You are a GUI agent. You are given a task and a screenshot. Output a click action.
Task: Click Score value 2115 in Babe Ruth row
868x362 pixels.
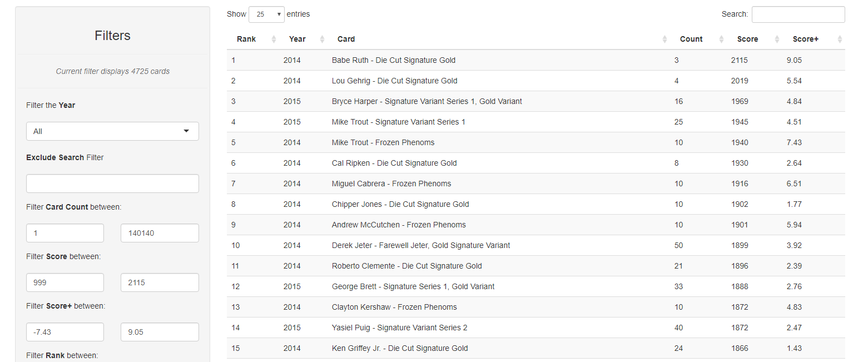point(740,60)
